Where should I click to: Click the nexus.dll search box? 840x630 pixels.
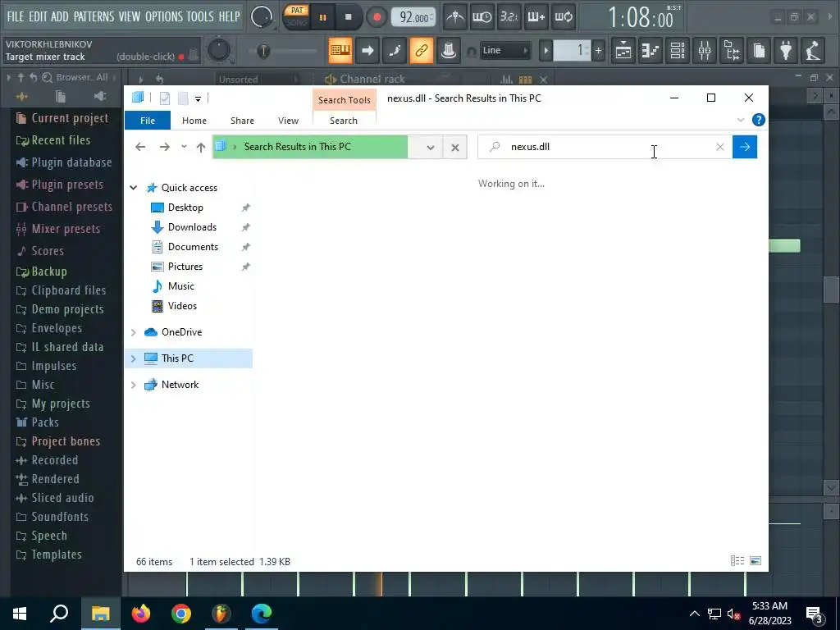coord(605,147)
